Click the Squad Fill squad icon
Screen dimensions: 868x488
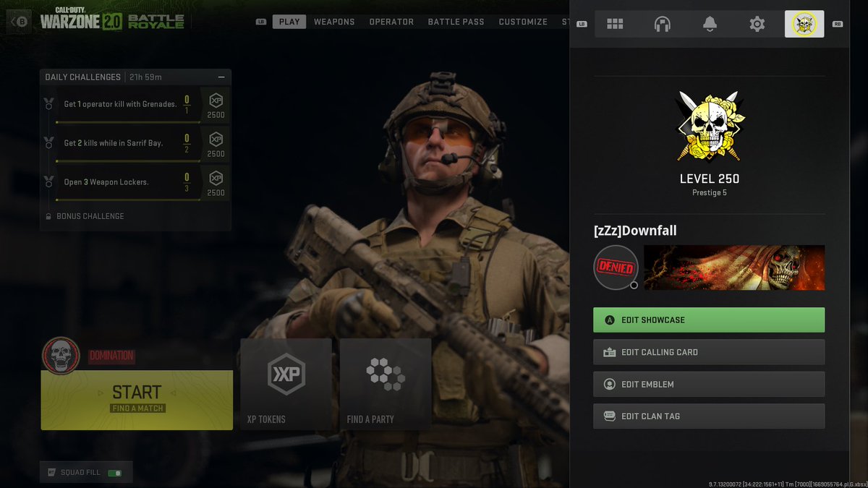51,473
